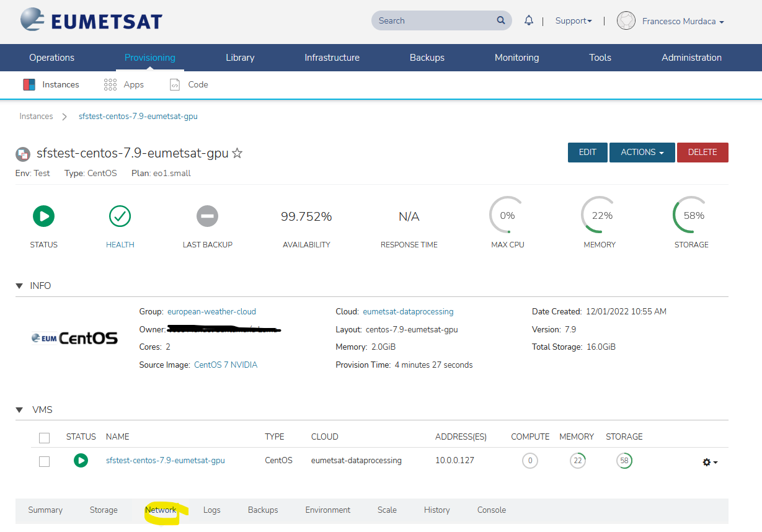Click the Memory 22% gauge
Screen dimensions: 762x532
[x=599, y=215]
